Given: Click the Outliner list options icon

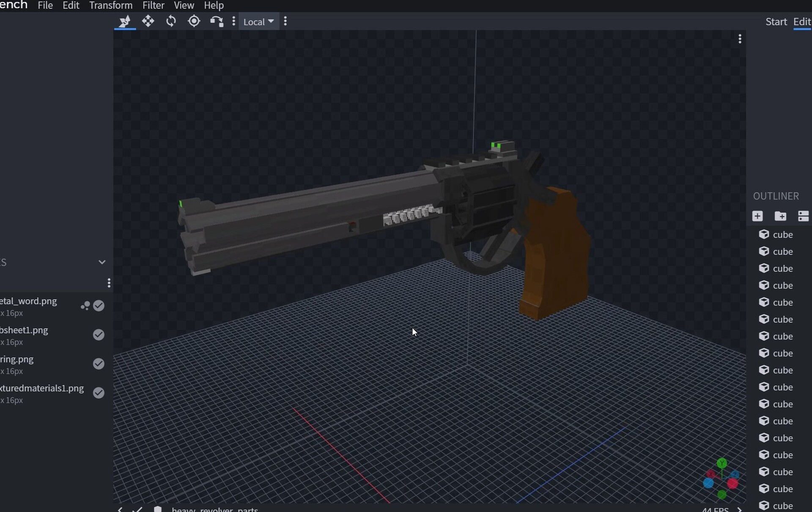Looking at the screenshot, I should 803,216.
